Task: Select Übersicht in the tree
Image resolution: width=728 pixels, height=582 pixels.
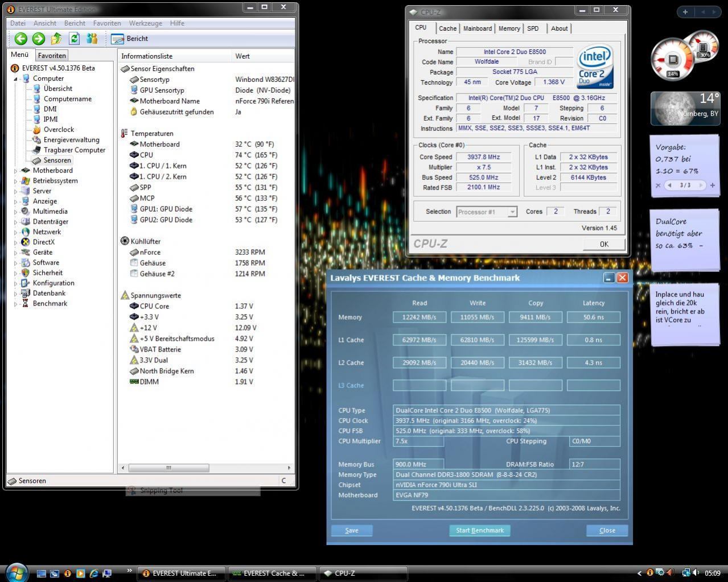Action: [x=57, y=89]
